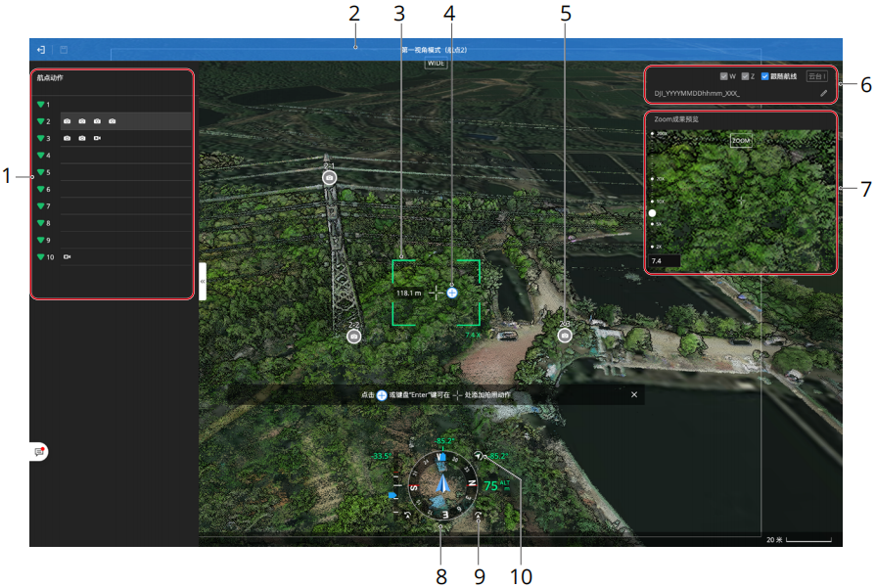Click the blue plus to add a photo action
876x588 pixels.
click(x=452, y=293)
